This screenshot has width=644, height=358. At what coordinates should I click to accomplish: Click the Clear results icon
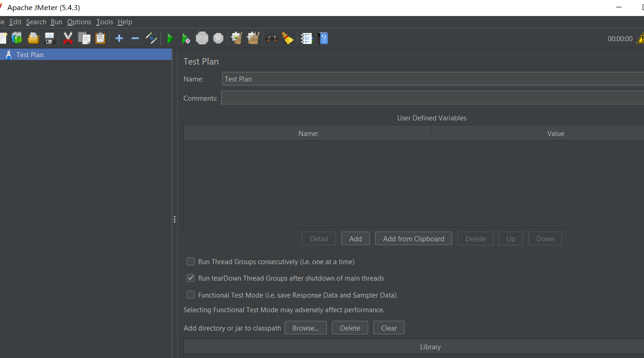(x=237, y=38)
